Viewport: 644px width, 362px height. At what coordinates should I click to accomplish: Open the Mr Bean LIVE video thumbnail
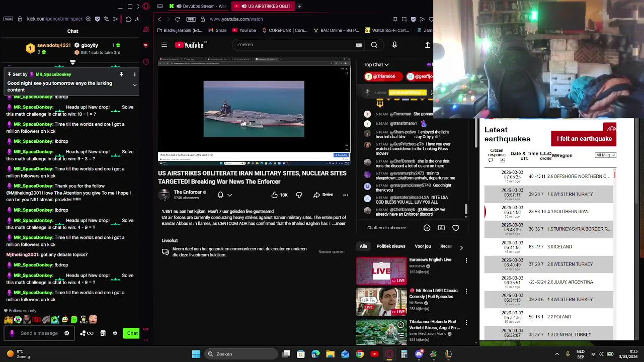tap(381, 302)
